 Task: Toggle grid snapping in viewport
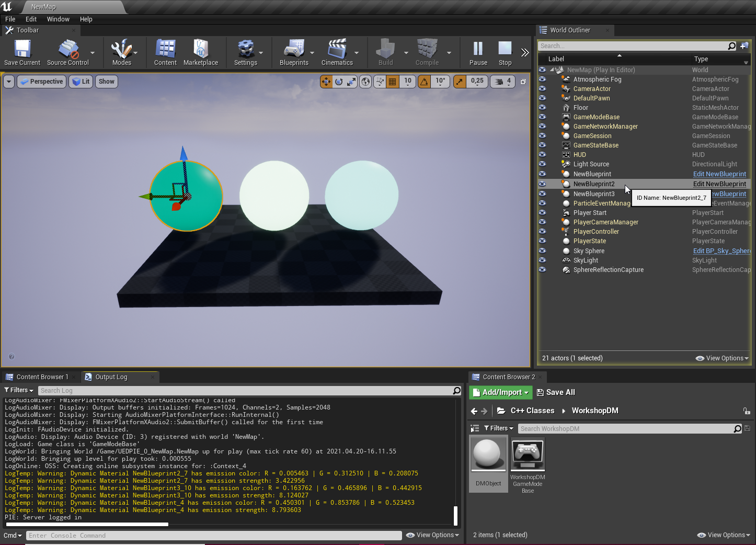click(x=392, y=82)
